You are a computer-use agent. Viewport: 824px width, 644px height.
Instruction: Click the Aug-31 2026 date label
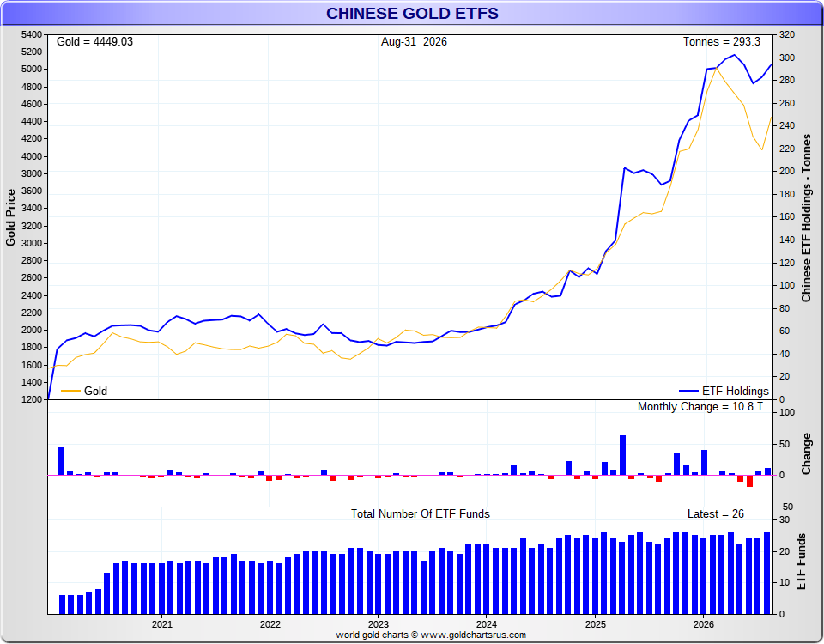point(414,41)
